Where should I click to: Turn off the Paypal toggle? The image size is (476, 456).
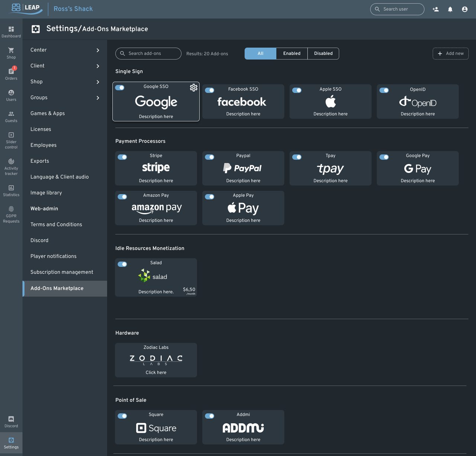(210, 157)
